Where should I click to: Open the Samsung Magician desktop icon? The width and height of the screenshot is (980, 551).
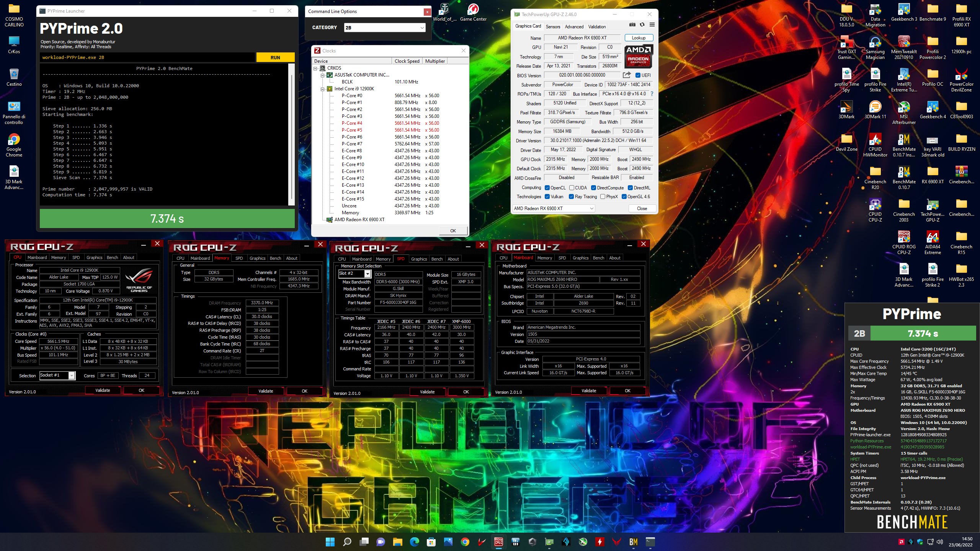click(x=875, y=47)
